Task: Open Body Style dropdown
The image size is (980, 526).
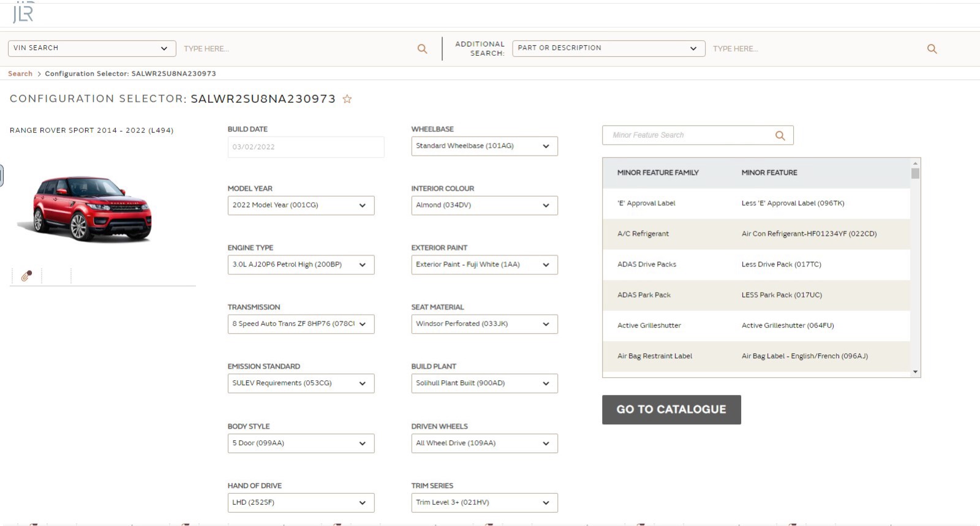Action: pyautogui.click(x=301, y=443)
